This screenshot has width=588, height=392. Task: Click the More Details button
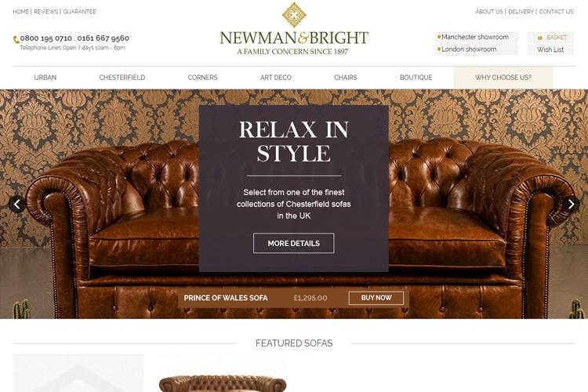tap(294, 243)
